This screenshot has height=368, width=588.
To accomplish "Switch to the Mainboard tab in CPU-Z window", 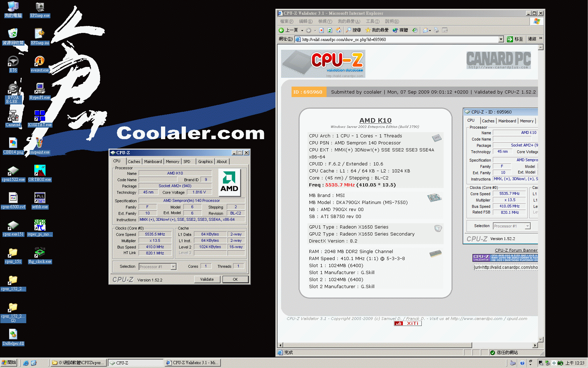I will click(153, 162).
